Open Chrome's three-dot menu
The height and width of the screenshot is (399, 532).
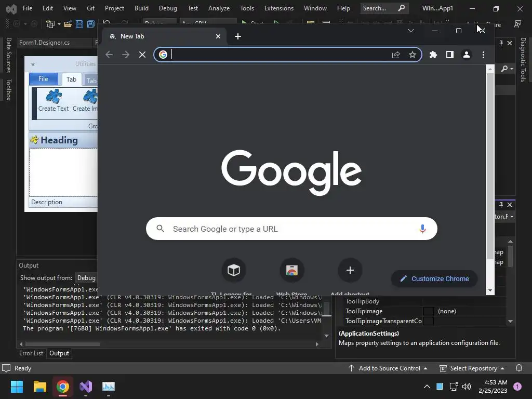tap(484, 55)
